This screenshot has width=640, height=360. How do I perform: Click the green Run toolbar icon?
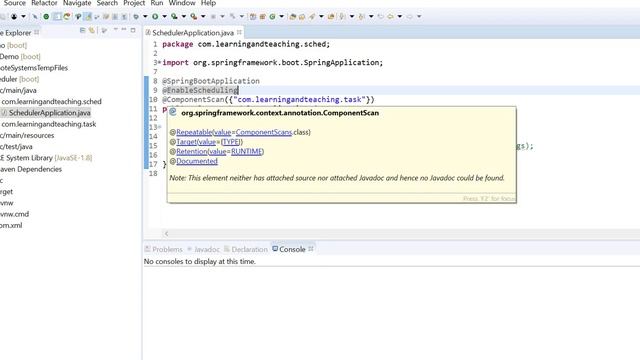tap(155, 16)
